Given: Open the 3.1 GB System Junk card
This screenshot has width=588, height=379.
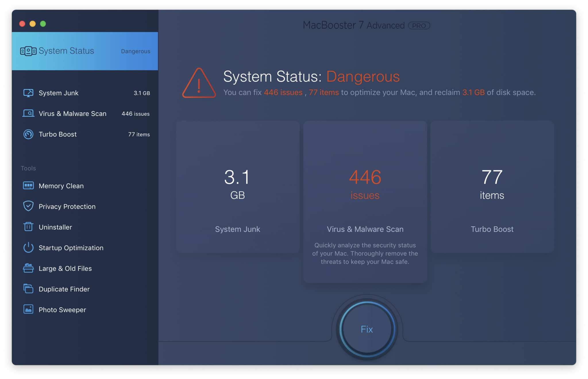Looking at the screenshot, I should tap(238, 187).
